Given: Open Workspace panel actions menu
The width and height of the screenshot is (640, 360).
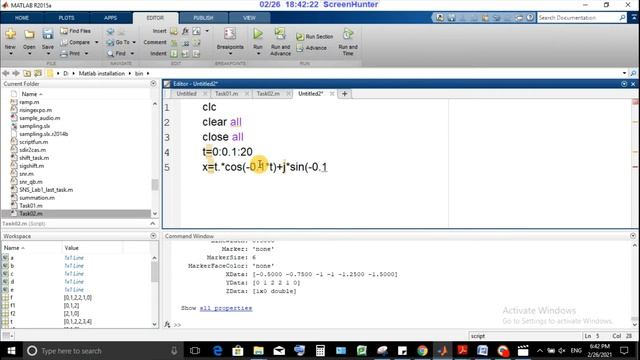Looking at the screenshot, I should (x=153, y=236).
